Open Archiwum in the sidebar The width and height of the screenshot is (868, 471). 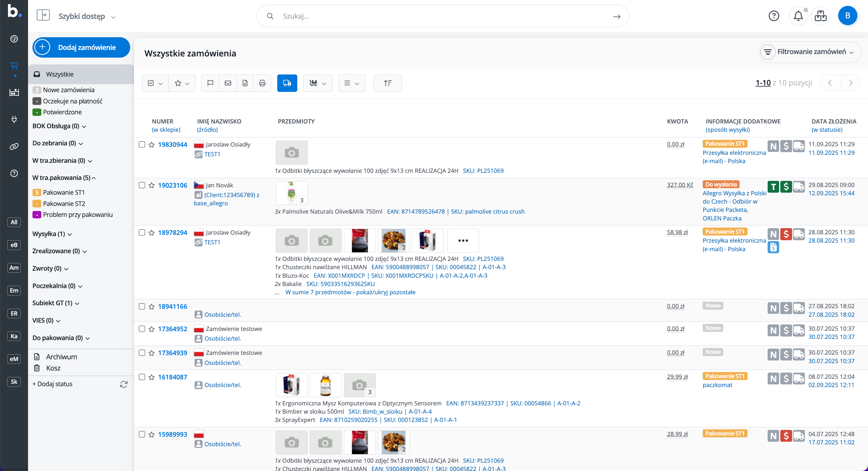tap(61, 357)
